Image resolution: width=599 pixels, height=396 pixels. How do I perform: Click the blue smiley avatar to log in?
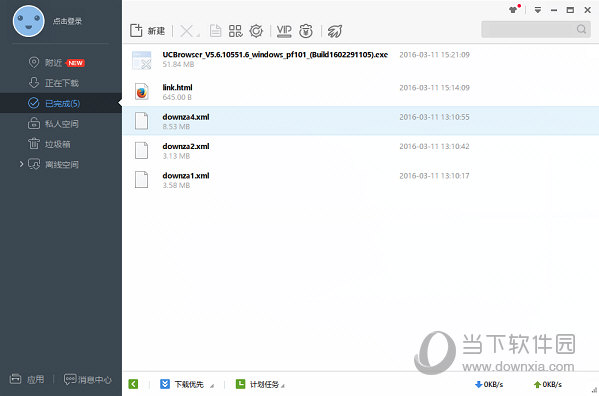point(29,21)
